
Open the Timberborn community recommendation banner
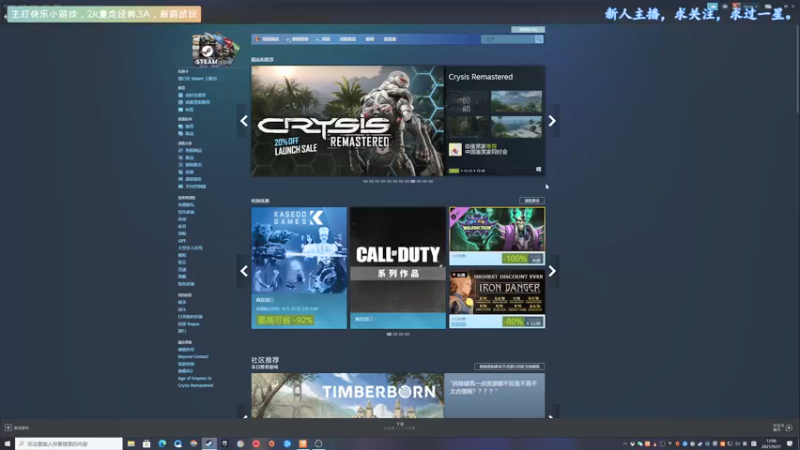(x=347, y=396)
